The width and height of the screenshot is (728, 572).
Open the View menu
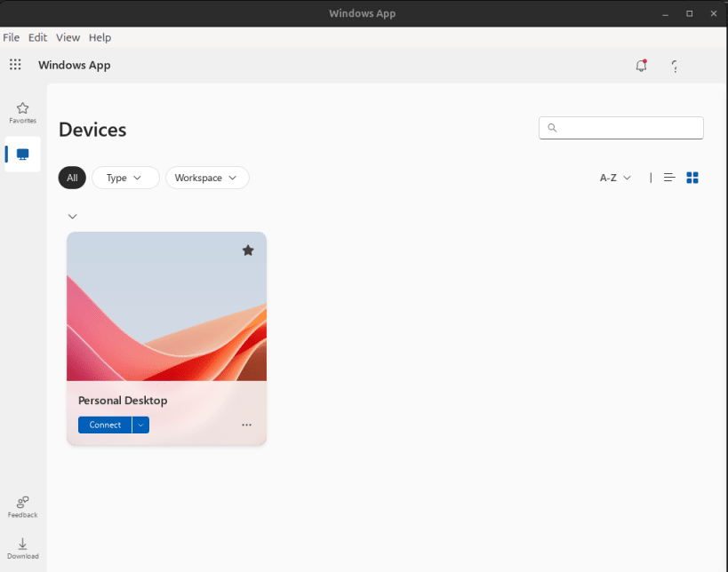68,37
